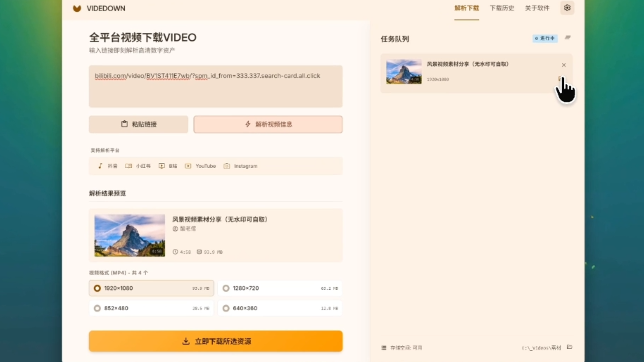
Task: Select the 1280×720 resolution option
Action: (280, 288)
